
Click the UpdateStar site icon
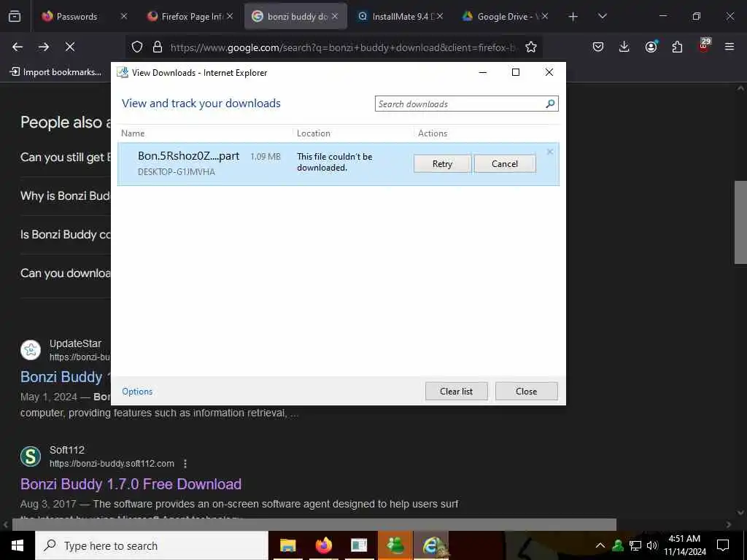pyautogui.click(x=31, y=350)
